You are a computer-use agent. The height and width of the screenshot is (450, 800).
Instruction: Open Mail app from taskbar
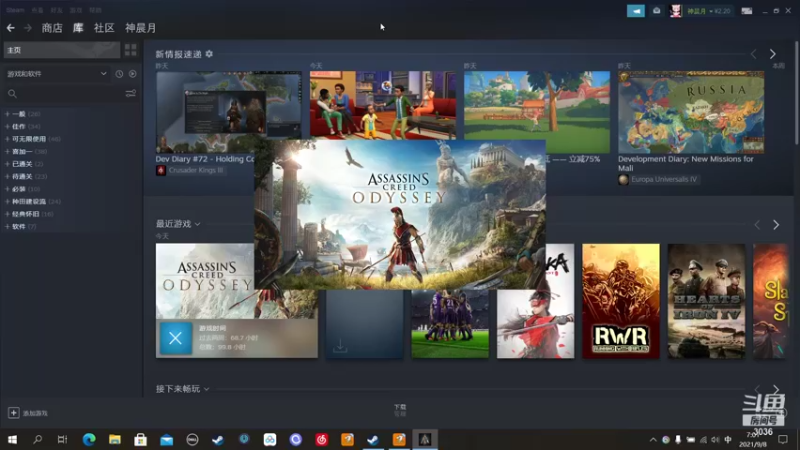pos(166,439)
